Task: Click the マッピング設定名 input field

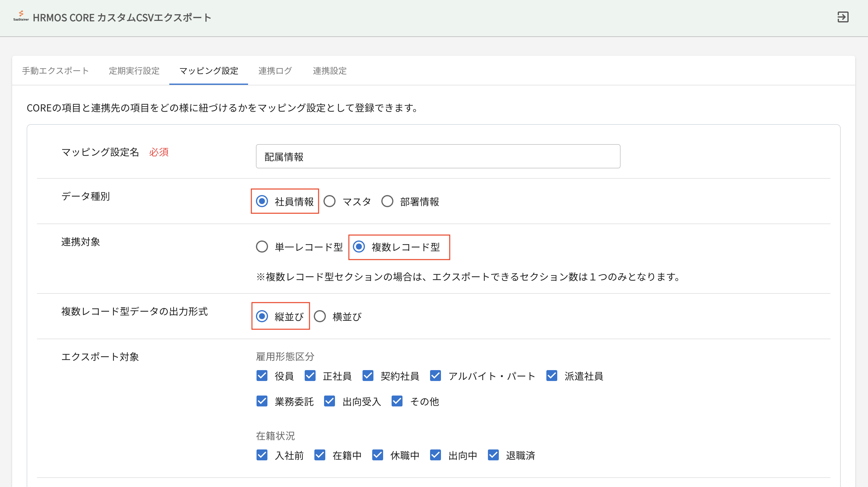Action: (x=438, y=156)
